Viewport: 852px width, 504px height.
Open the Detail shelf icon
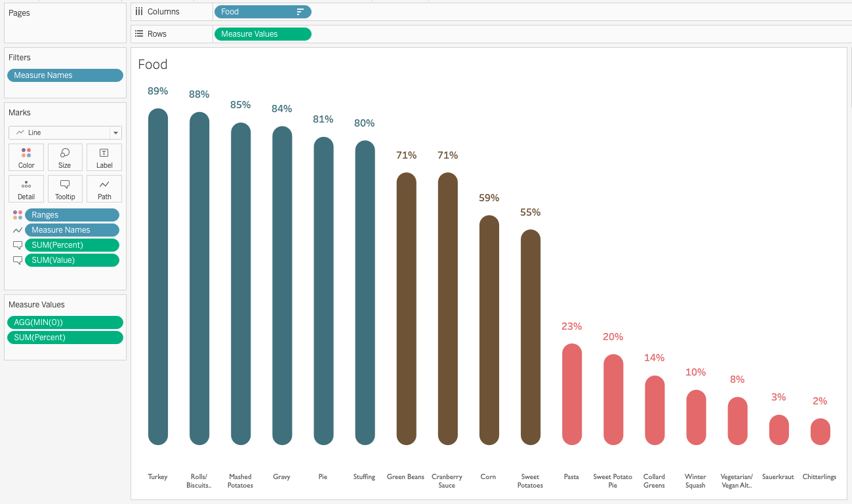pos(26,188)
